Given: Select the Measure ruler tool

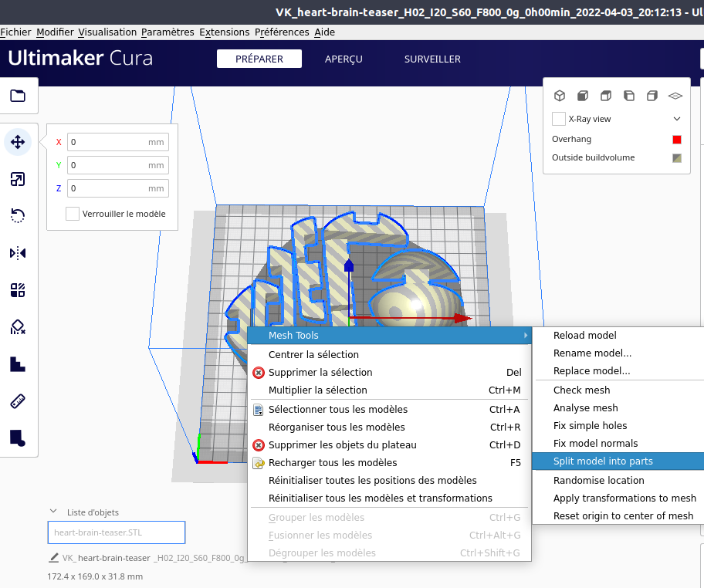Looking at the screenshot, I should 18,400.
